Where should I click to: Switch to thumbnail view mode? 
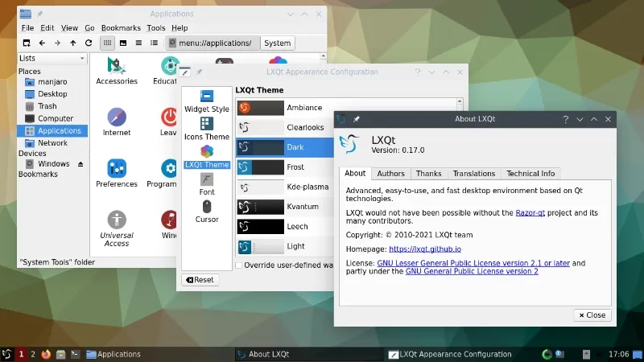click(123, 43)
